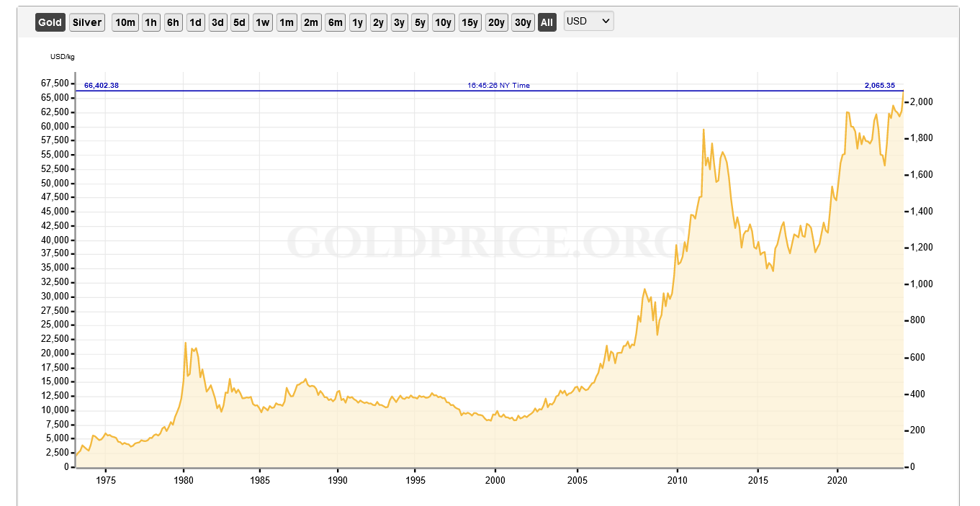
Task: Switch chart to Silver prices
Action: click(87, 22)
